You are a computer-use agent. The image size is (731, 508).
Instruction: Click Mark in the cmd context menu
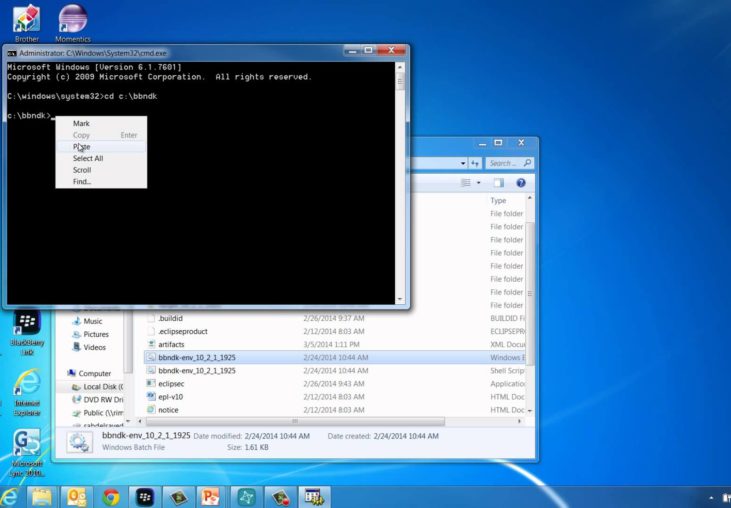point(81,124)
